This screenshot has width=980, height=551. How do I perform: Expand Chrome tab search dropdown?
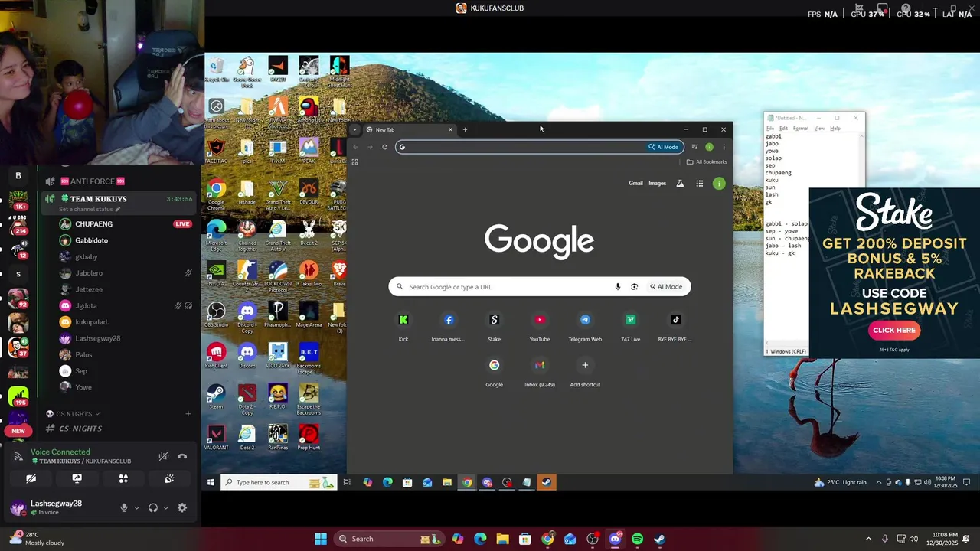point(354,129)
